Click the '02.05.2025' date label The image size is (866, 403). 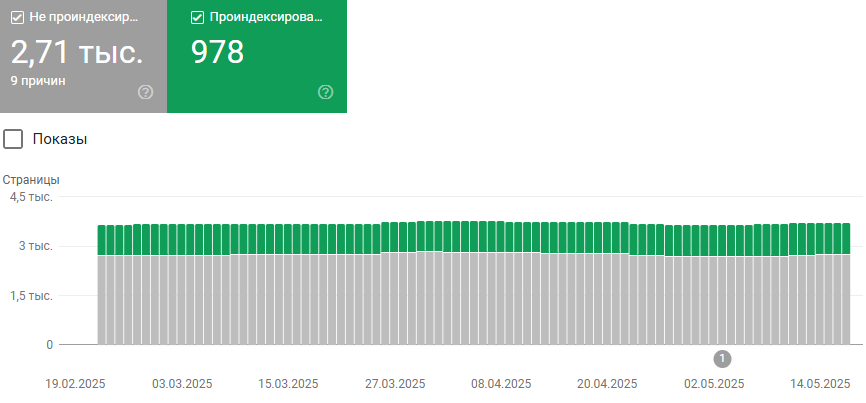point(714,384)
